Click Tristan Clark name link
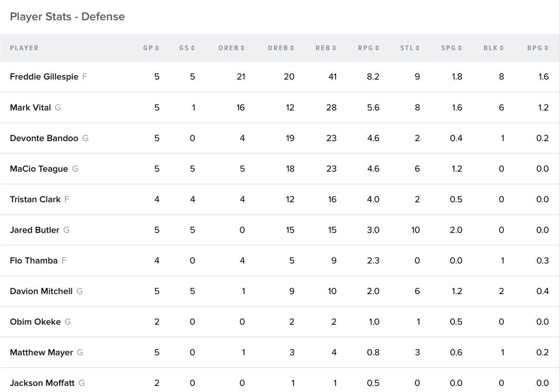Screen dimensions: 560x392 pyautogui.click(x=35, y=199)
